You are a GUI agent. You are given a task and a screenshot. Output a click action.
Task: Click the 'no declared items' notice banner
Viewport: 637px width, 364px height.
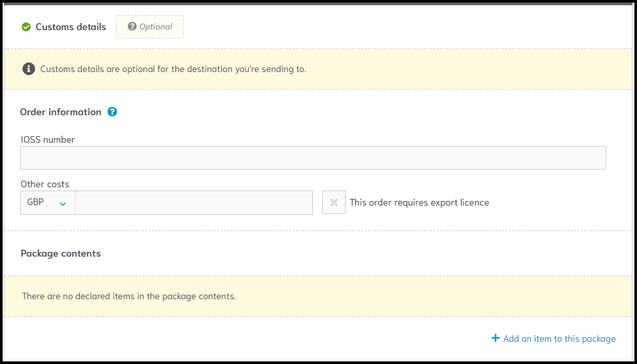318,296
